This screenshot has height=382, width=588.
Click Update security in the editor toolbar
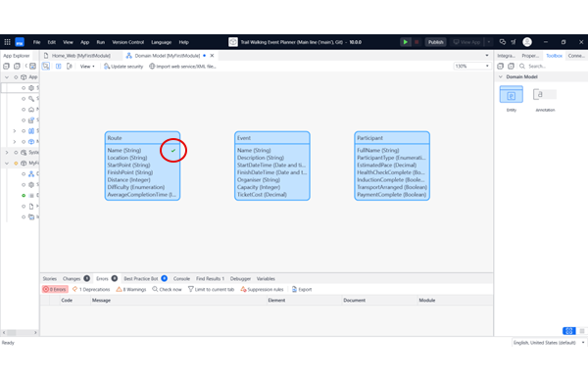coord(123,67)
